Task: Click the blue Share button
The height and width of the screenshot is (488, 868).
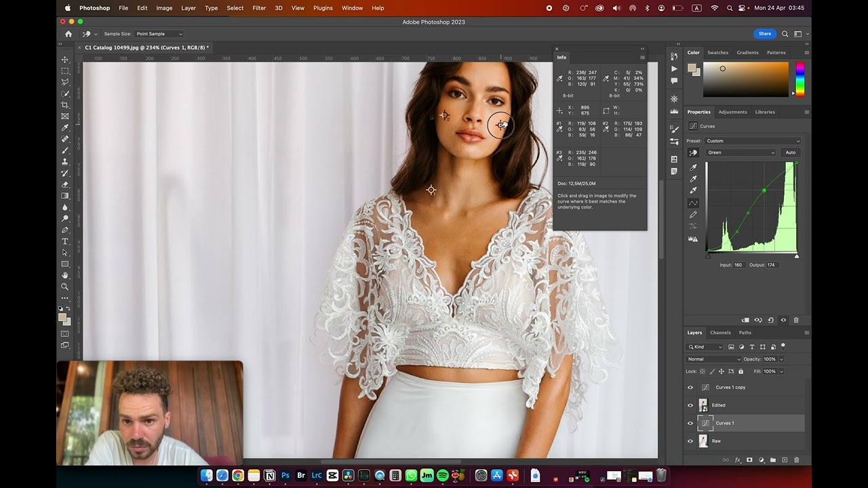Action: (x=765, y=34)
